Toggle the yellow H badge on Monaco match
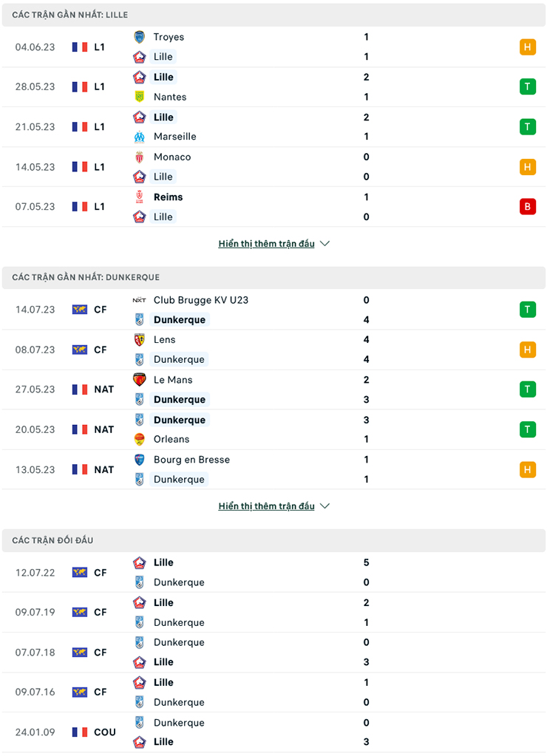 (x=528, y=166)
